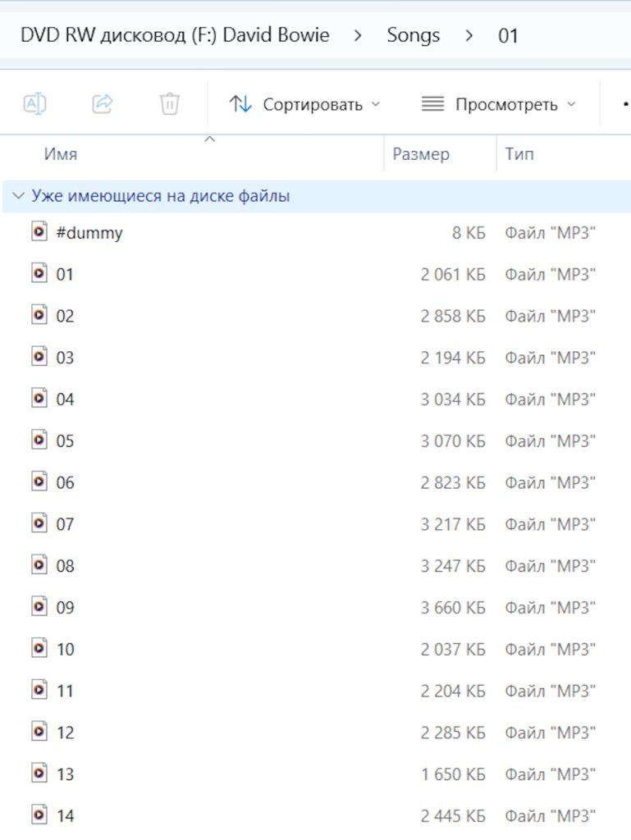631x840 pixels.
Task: Click the up-down sort arrows icon
Action: point(240,103)
